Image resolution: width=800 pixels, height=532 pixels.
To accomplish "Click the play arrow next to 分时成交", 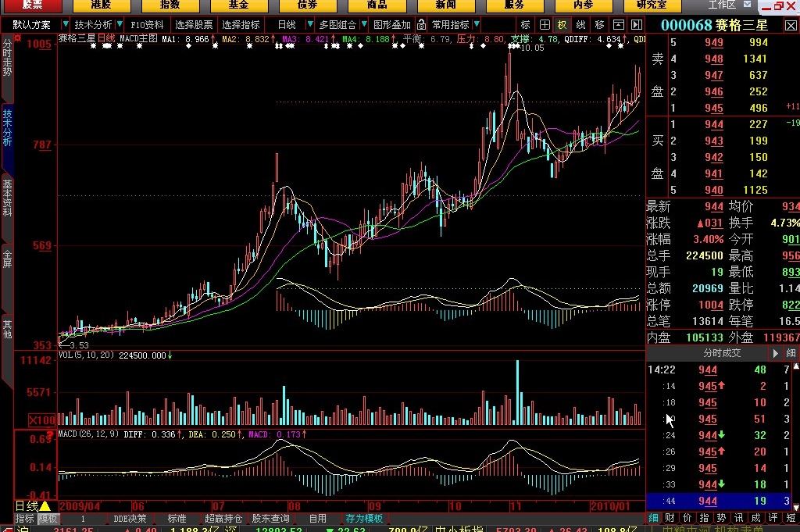I will pos(776,353).
